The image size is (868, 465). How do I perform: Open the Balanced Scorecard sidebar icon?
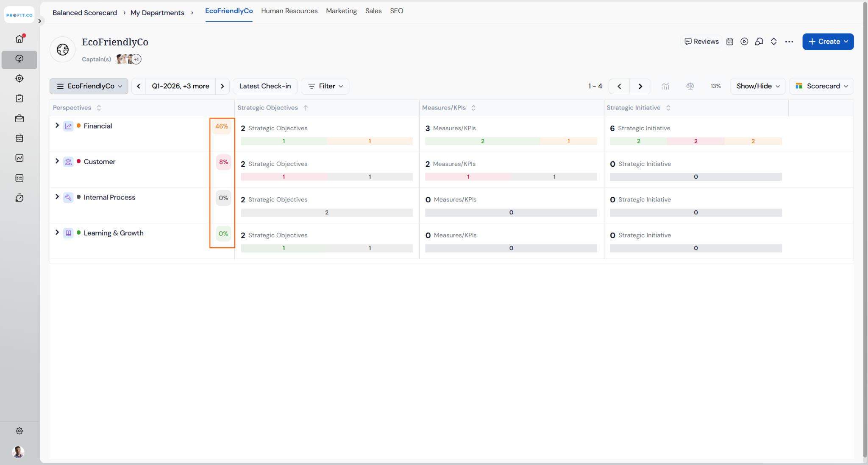pyautogui.click(x=19, y=59)
